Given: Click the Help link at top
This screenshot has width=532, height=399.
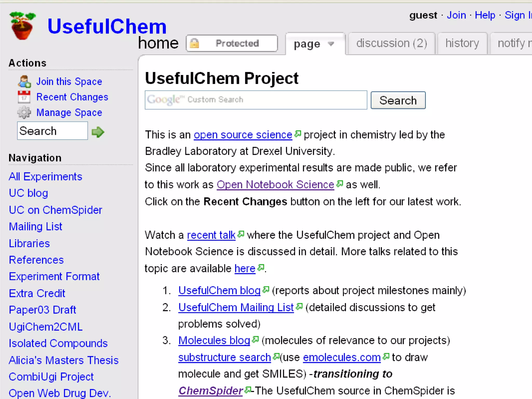Looking at the screenshot, I should (x=485, y=15).
